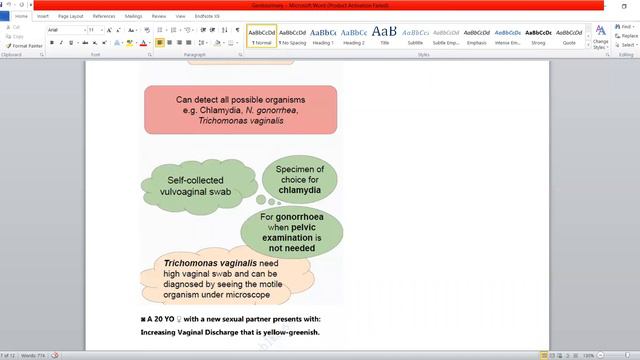Open the Paragraph dialog launcher
Viewport: 640px width, 360px height.
(x=240, y=55)
